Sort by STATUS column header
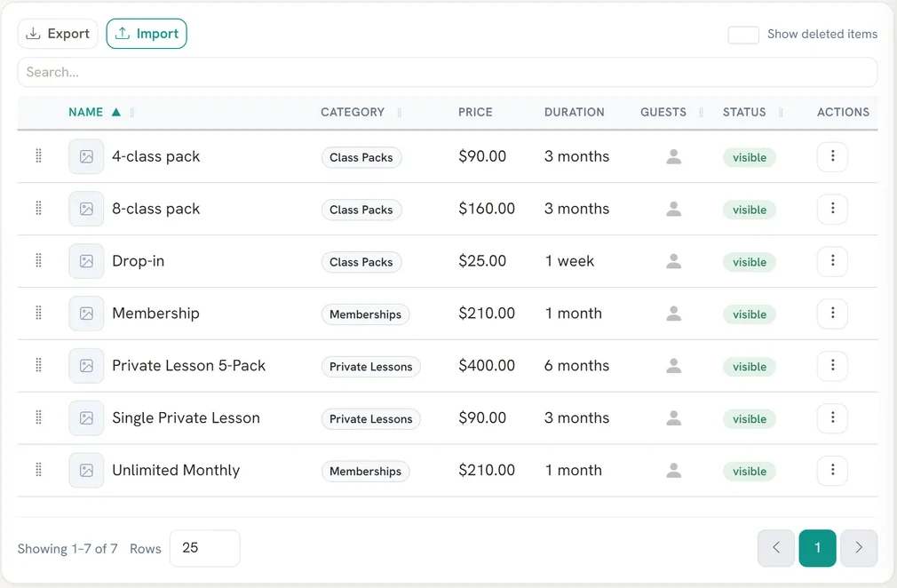 pyautogui.click(x=743, y=112)
